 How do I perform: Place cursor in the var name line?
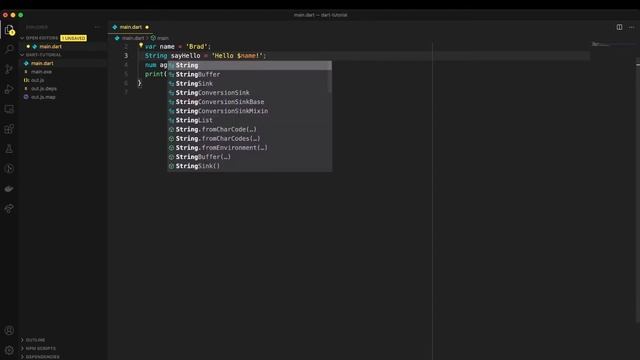178,47
